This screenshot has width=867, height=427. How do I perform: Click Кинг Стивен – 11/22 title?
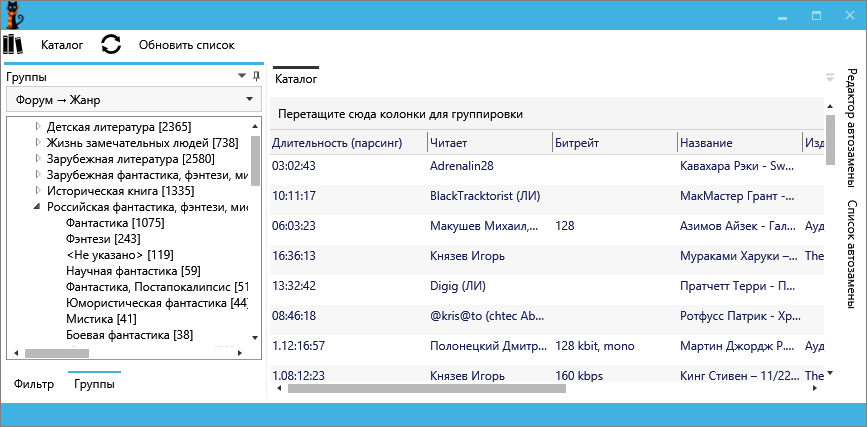pos(738,376)
